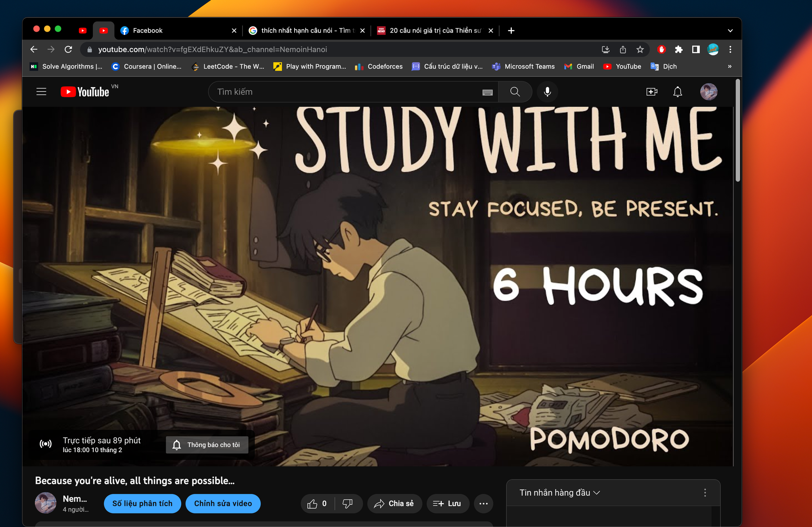Click the Số liệu phân tích button
This screenshot has width=812, height=527.
[142, 504]
